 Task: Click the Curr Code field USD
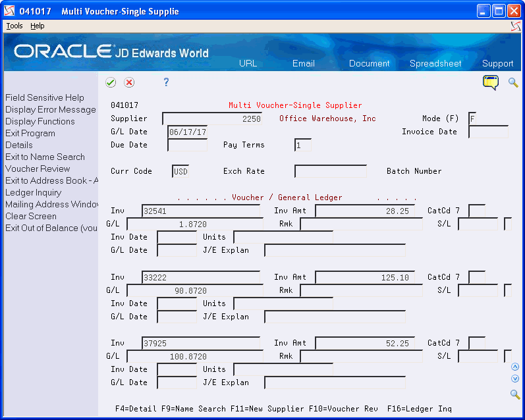[180, 171]
